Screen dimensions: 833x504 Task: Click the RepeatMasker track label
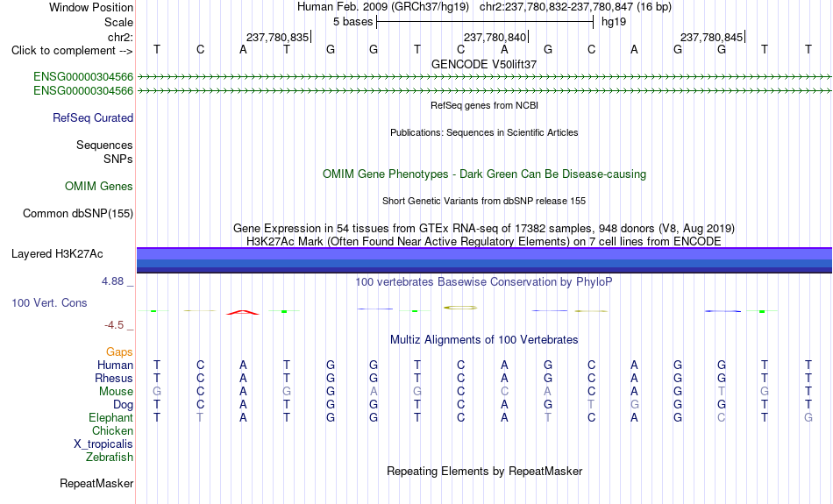pyautogui.click(x=96, y=483)
